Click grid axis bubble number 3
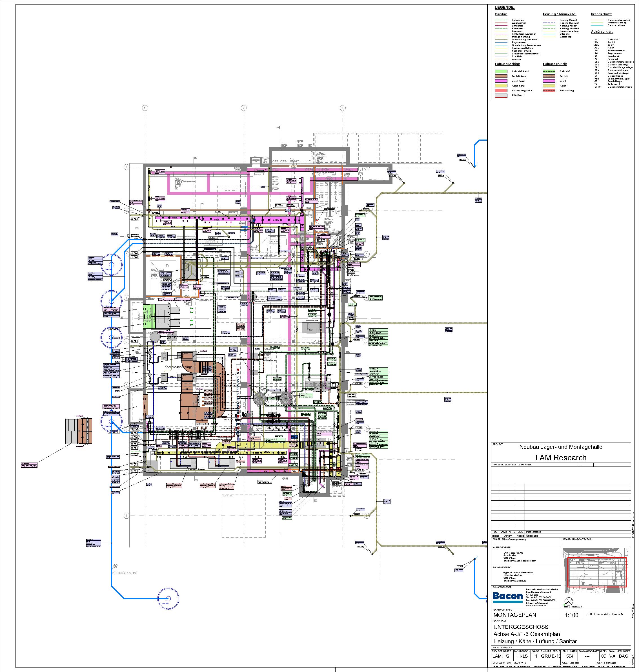Screen dimensions: 639x672 [x=342, y=108]
